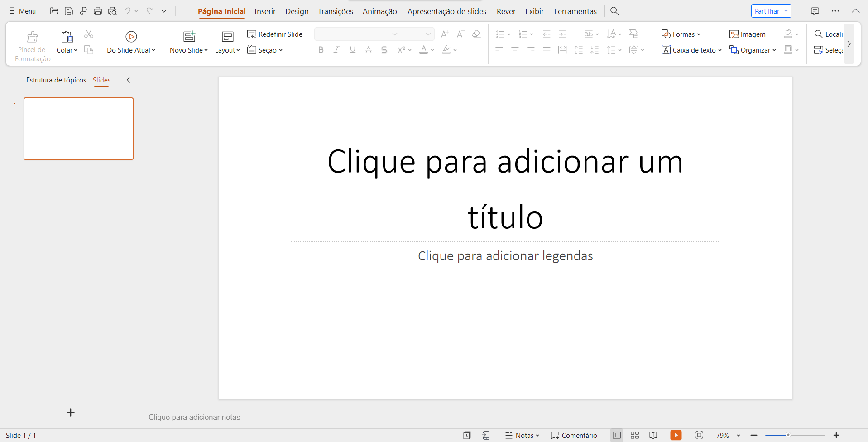Switch to Estrutura de tópicos tab
Image resolution: width=868 pixels, height=442 pixels.
click(56, 80)
